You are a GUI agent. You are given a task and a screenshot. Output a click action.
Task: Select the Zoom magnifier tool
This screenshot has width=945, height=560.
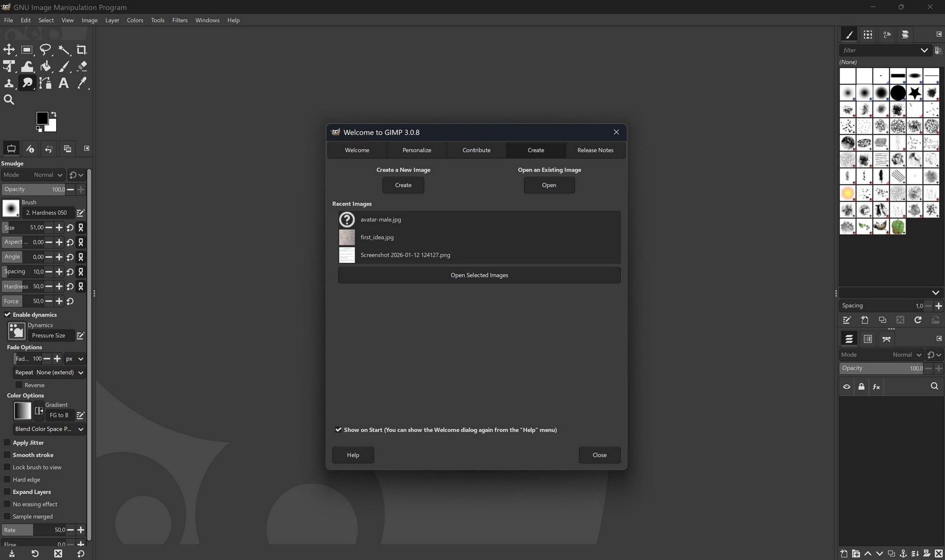[x=9, y=100]
